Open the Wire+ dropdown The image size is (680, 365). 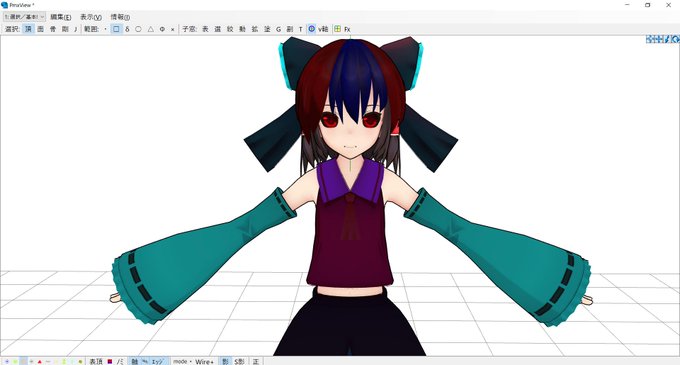point(205,361)
